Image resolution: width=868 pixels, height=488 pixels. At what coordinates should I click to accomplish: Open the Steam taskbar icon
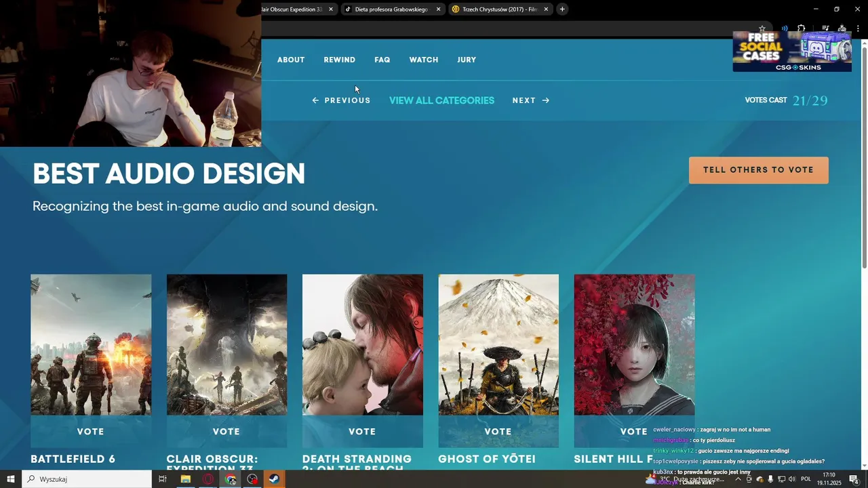tap(275, 479)
